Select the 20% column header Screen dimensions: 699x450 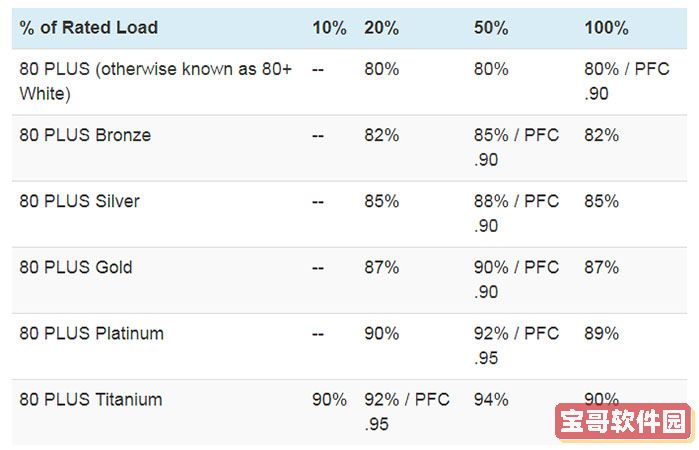(x=382, y=28)
